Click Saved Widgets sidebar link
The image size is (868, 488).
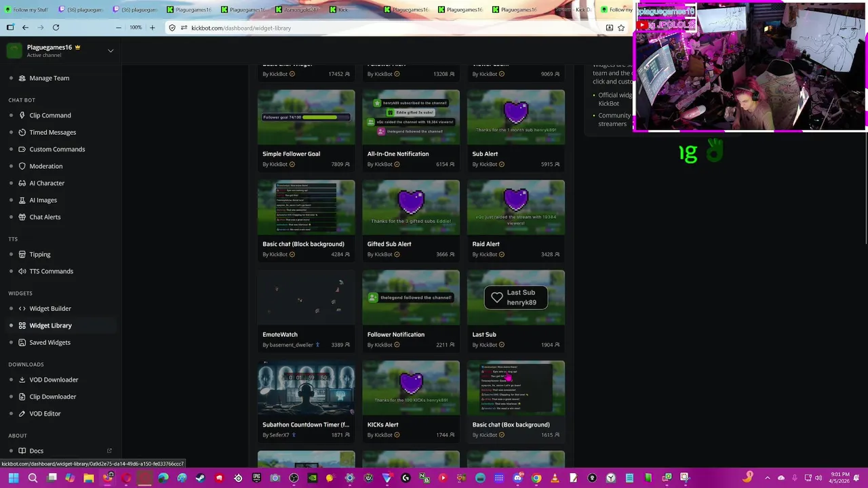(50, 342)
